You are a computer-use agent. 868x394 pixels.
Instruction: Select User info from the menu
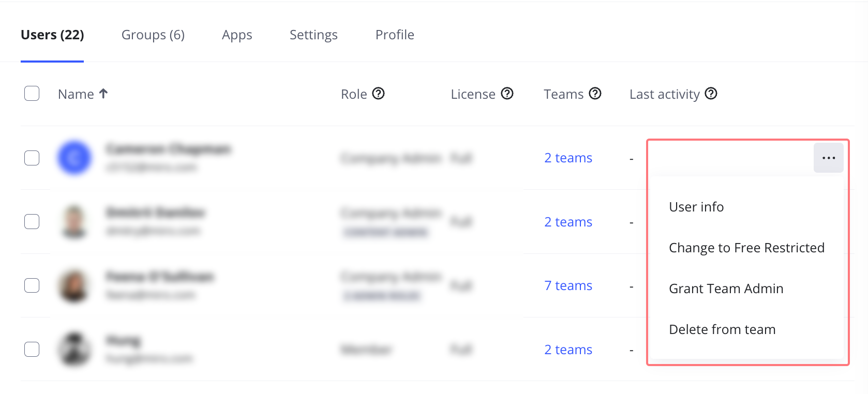coord(696,207)
